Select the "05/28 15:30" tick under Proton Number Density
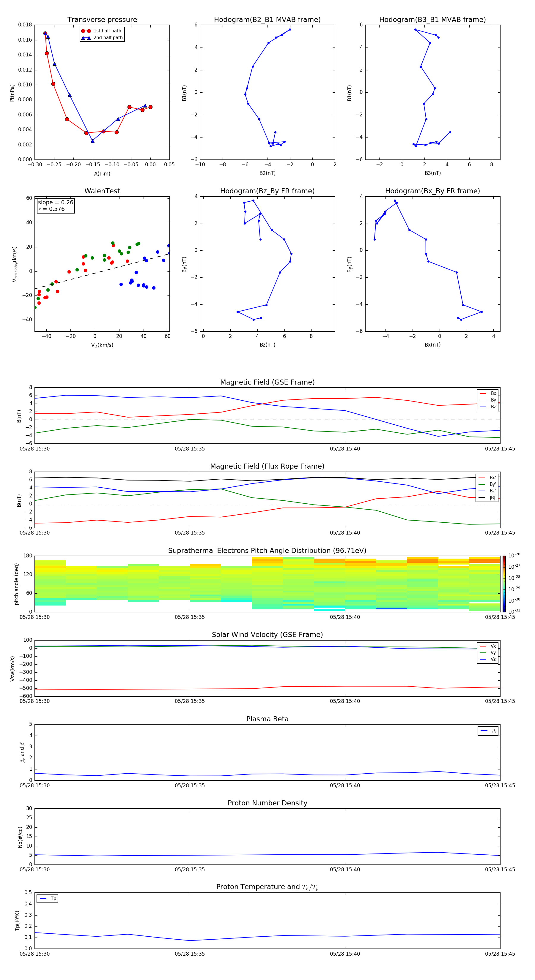The height and width of the screenshot is (980, 535). pyautogui.click(x=35, y=870)
